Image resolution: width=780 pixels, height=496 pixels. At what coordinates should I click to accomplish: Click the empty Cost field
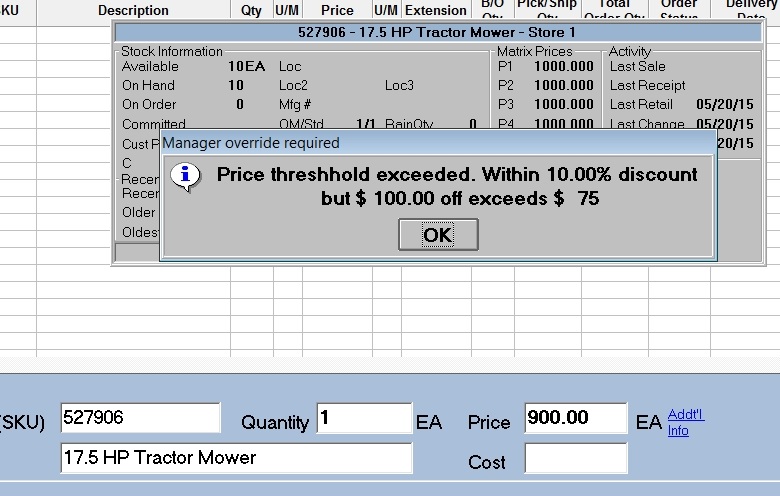click(x=575, y=459)
